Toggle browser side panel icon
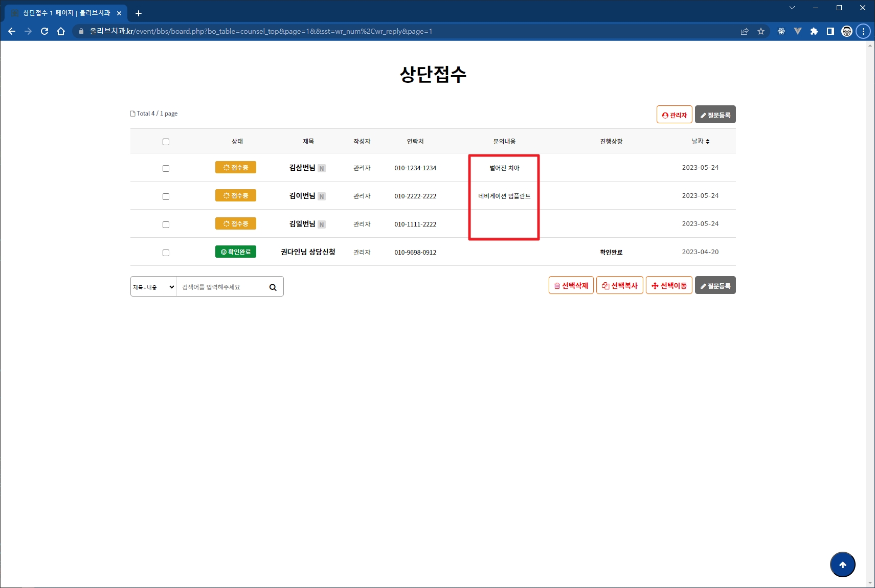The image size is (875, 588). click(x=831, y=31)
